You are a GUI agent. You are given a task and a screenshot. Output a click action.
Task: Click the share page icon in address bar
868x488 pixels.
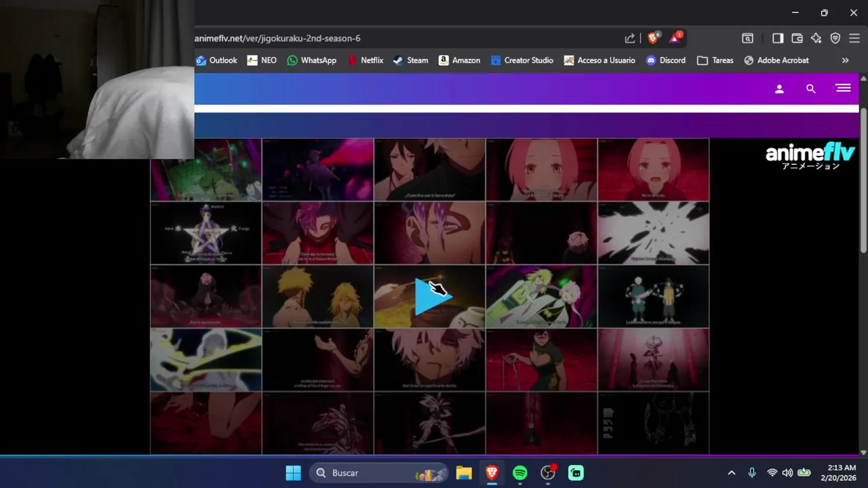630,39
